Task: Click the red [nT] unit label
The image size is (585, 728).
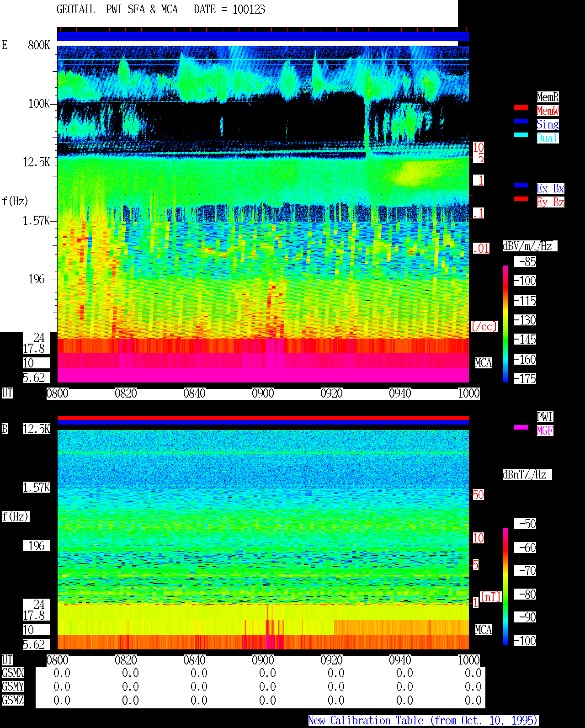Action: tap(491, 597)
